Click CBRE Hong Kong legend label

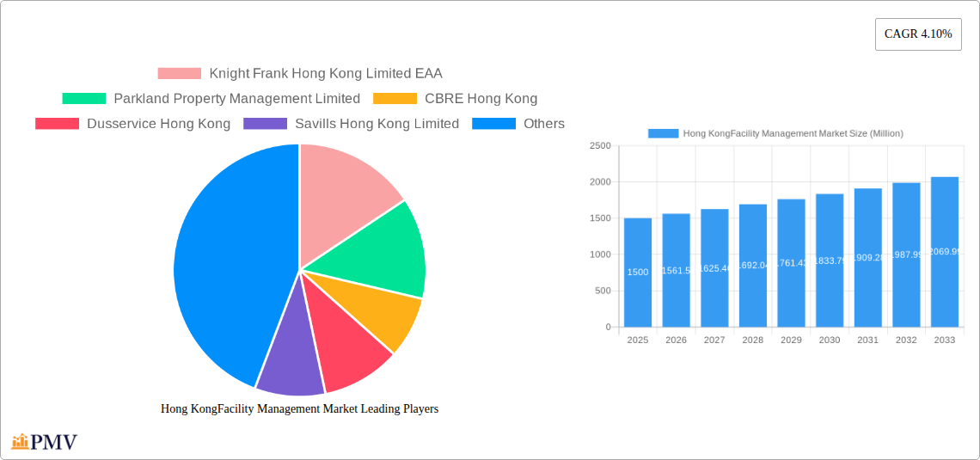[481, 99]
